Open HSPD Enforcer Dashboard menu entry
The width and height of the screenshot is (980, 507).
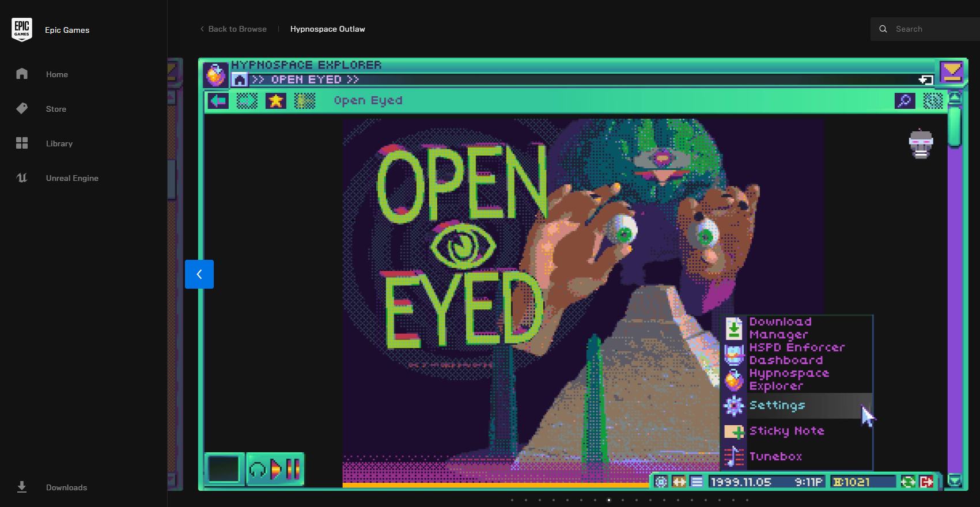(797, 354)
